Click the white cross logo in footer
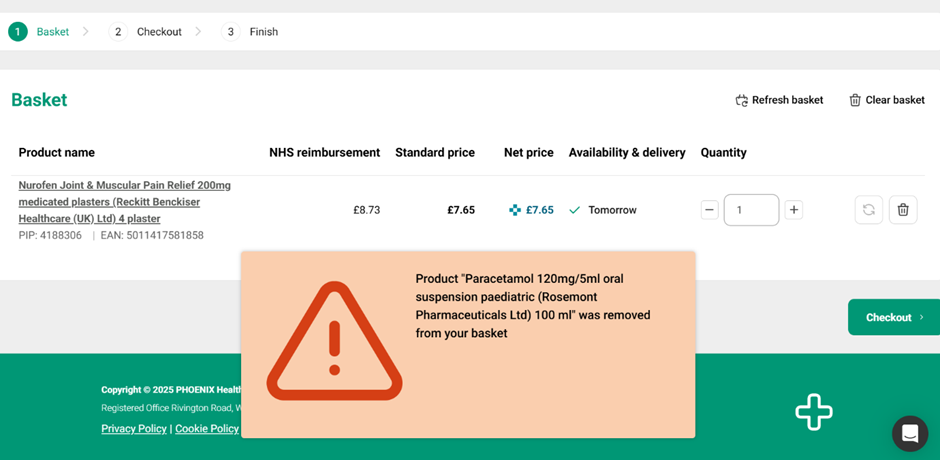 [814, 412]
